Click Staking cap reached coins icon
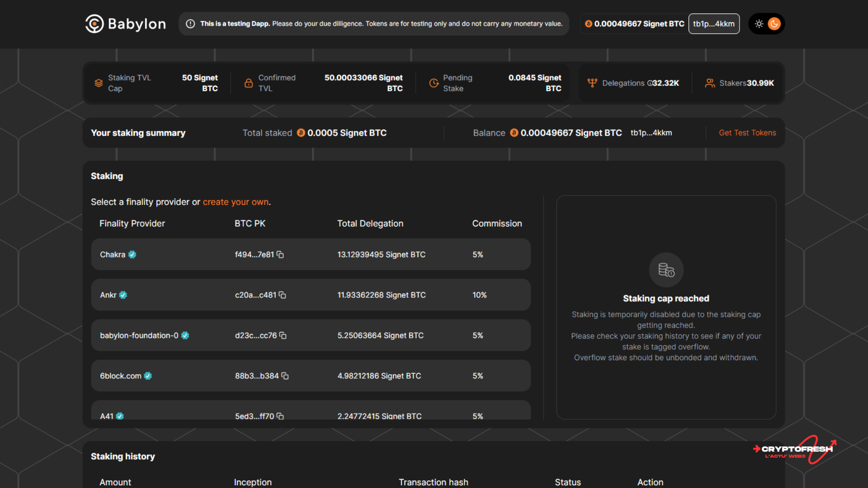The image size is (868, 488). pos(666,270)
